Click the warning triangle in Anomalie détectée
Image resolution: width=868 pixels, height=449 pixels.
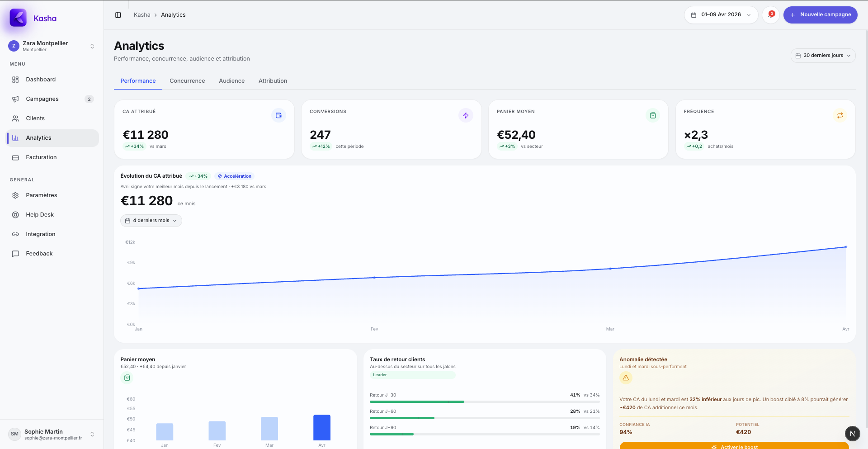click(626, 378)
